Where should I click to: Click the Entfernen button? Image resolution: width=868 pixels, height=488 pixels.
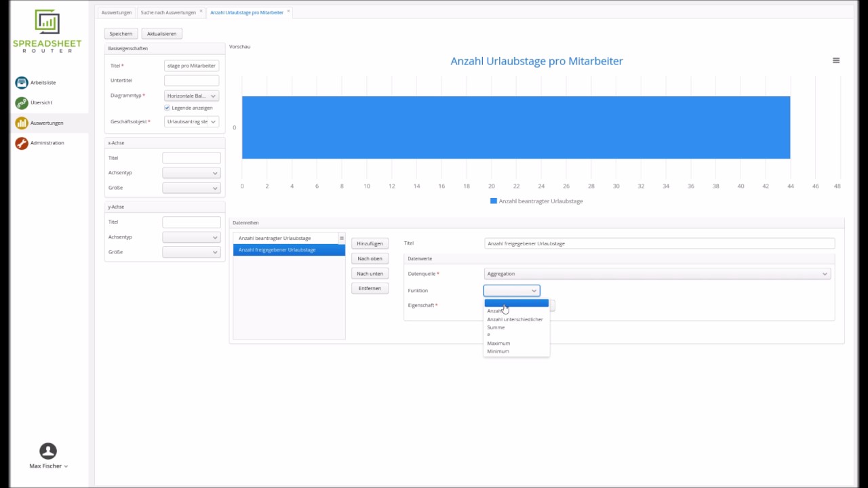[370, 288]
